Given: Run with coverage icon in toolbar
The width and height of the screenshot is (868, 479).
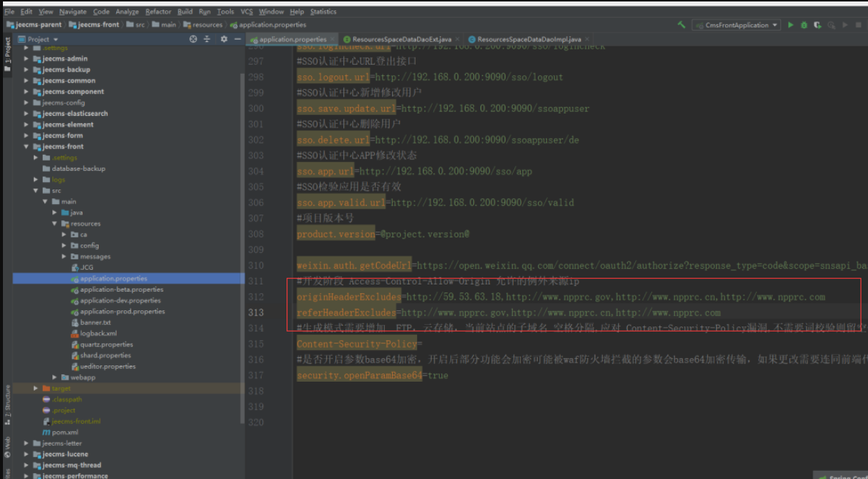Looking at the screenshot, I should pyautogui.click(x=817, y=25).
